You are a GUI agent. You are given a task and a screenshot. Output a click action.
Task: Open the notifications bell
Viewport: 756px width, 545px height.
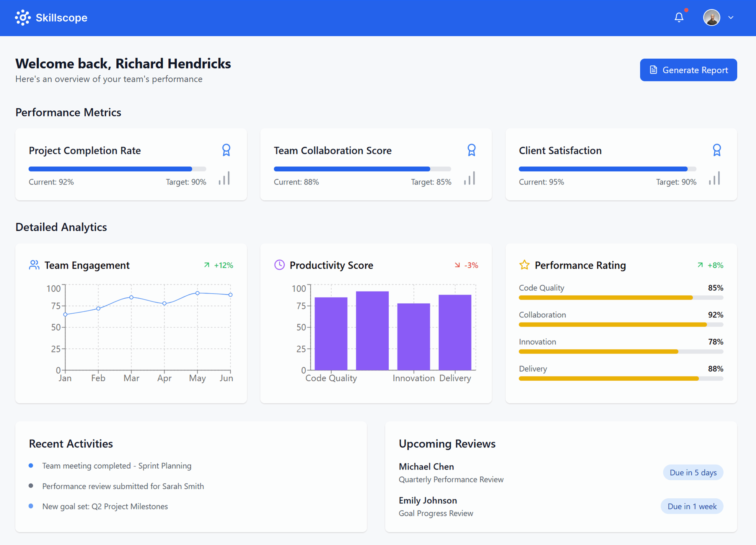click(x=679, y=17)
